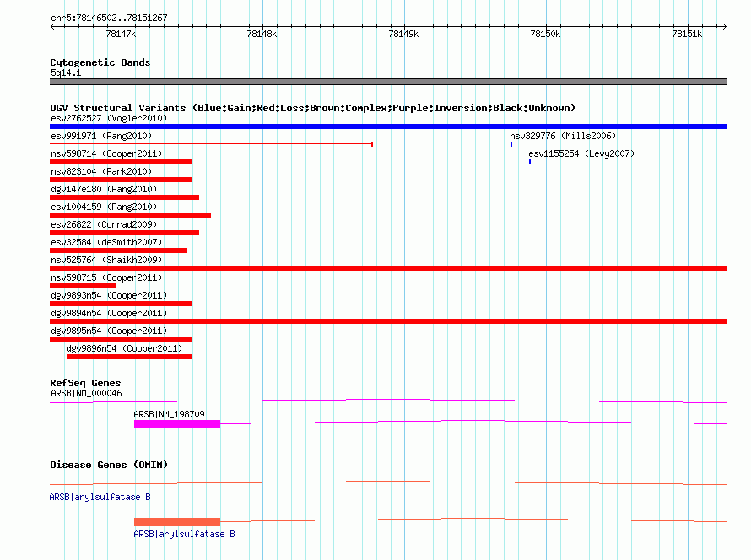
Task: Click the 78149k ruler position marker
Action: click(x=403, y=34)
